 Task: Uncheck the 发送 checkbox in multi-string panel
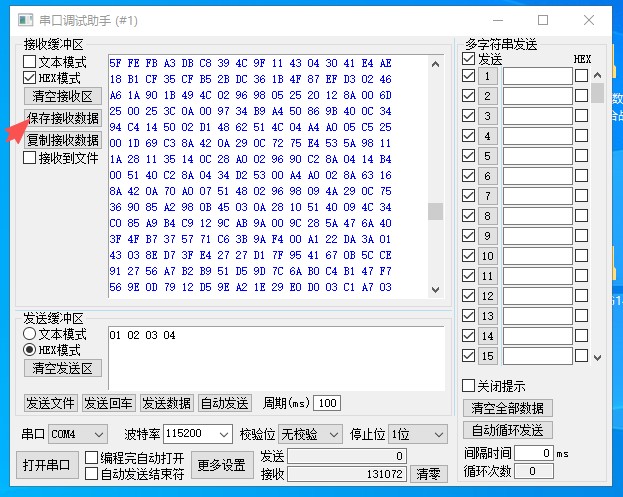(x=468, y=58)
